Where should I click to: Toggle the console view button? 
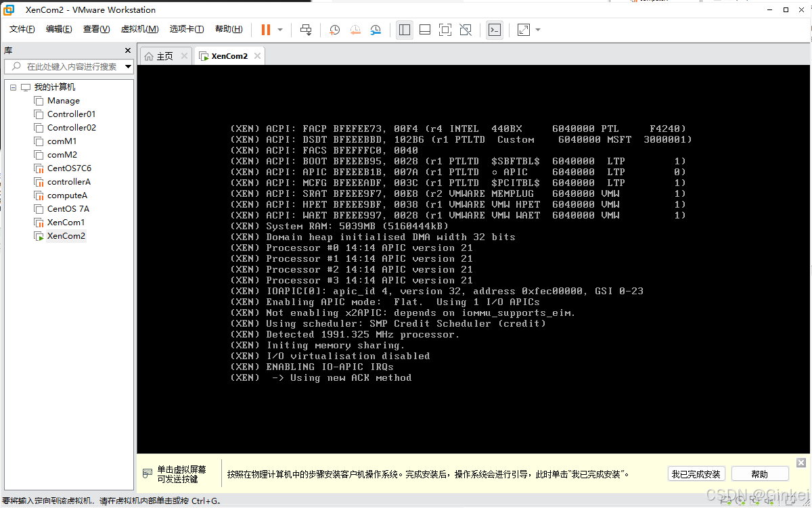(495, 30)
